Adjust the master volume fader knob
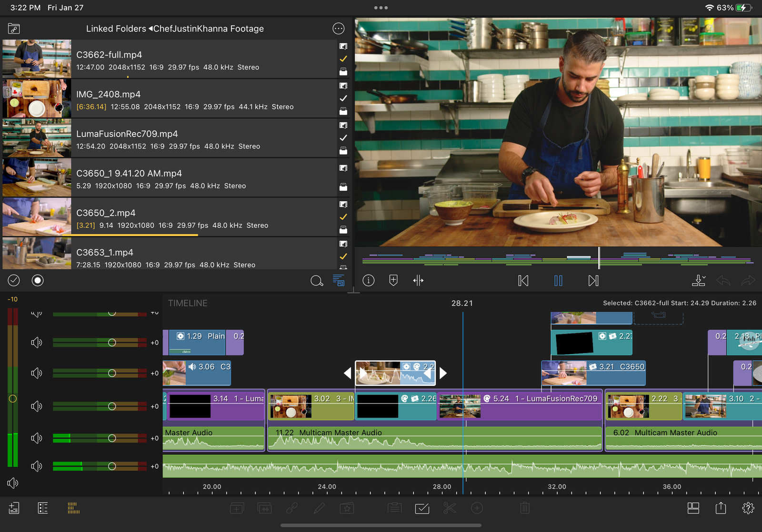This screenshot has width=762, height=532. point(13,399)
